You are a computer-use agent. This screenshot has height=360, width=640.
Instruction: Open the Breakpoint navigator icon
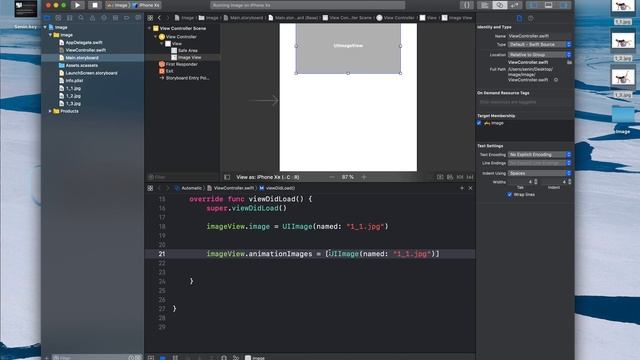[x=127, y=18]
